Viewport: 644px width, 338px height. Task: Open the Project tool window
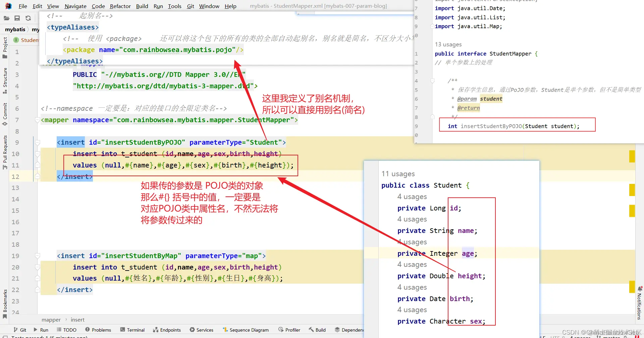tap(5, 48)
